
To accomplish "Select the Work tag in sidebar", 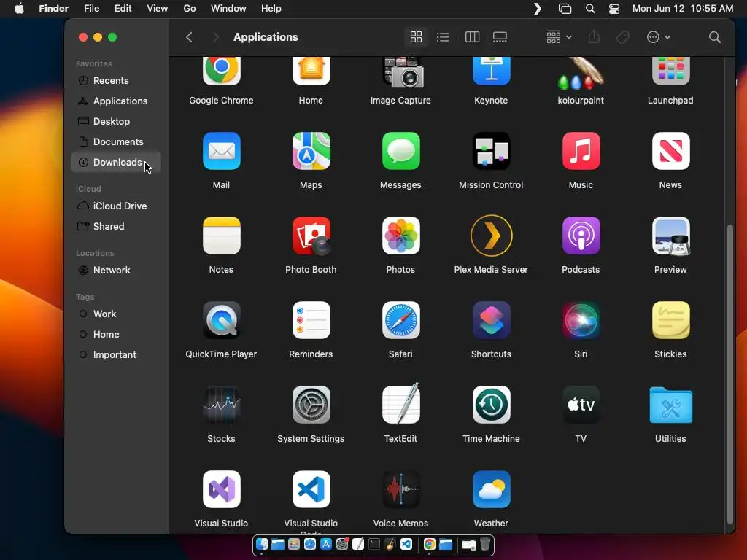I will [116, 314].
